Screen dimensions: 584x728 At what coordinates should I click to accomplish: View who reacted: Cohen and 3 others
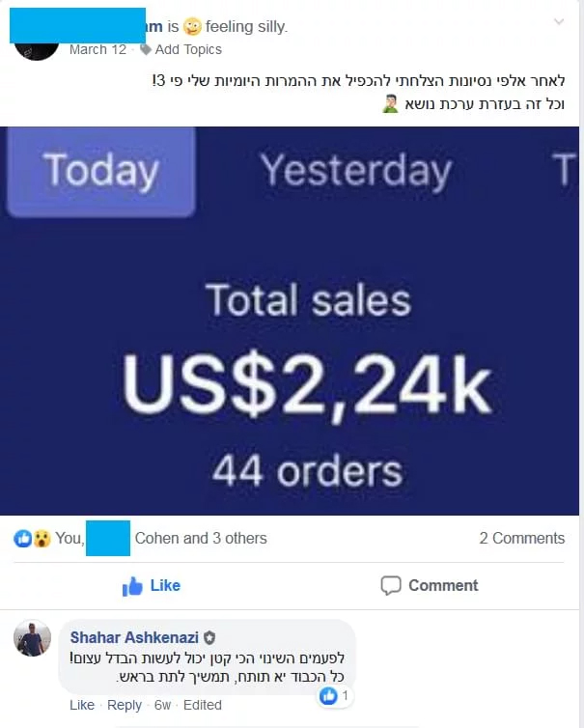(201, 538)
